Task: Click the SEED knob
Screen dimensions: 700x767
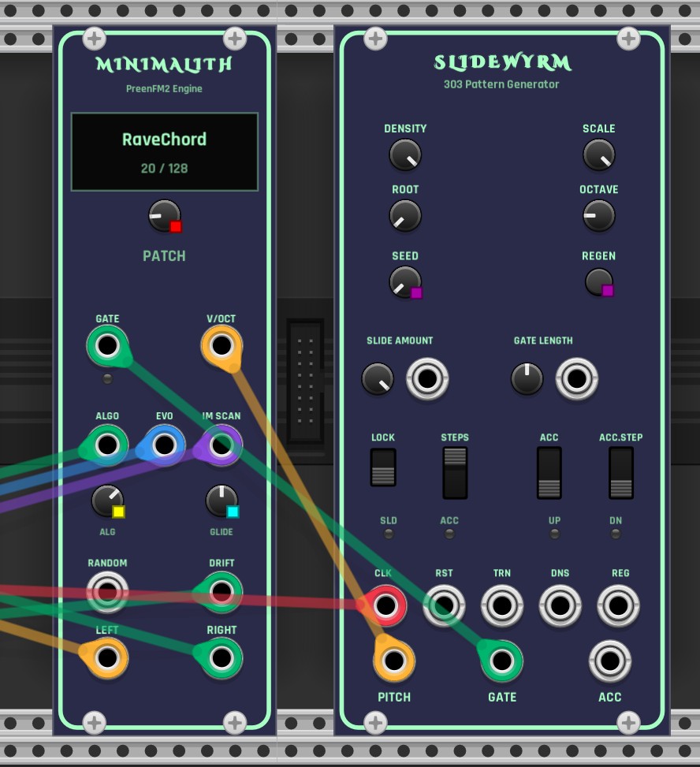Action: (x=405, y=281)
